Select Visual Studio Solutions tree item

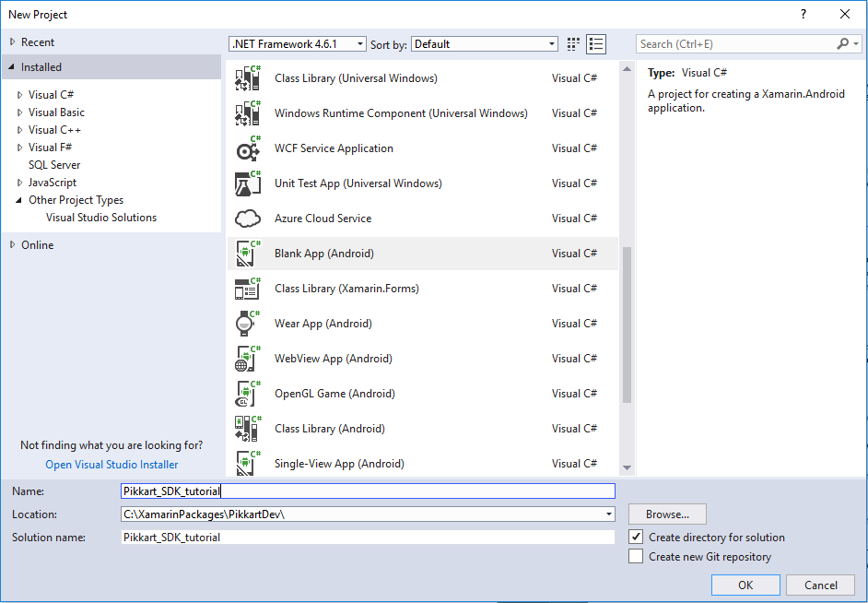point(101,217)
